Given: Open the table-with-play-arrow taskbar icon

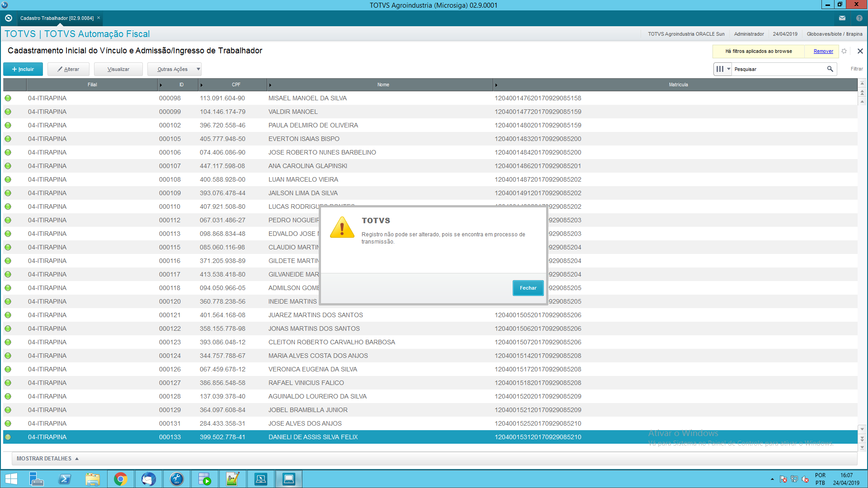Looking at the screenshot, I should click(204, 479).
